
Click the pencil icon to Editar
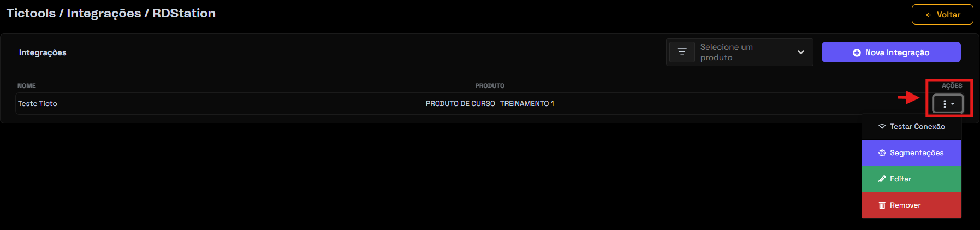click(x=882, y=179)
